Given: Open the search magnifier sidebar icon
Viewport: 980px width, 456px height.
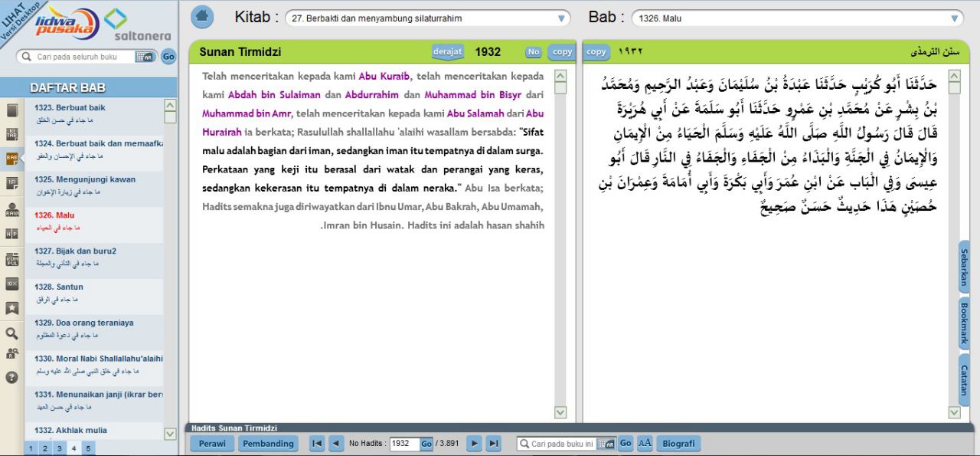Looking at the screenshot, I should pyautogui.click(x=11, y=333).
